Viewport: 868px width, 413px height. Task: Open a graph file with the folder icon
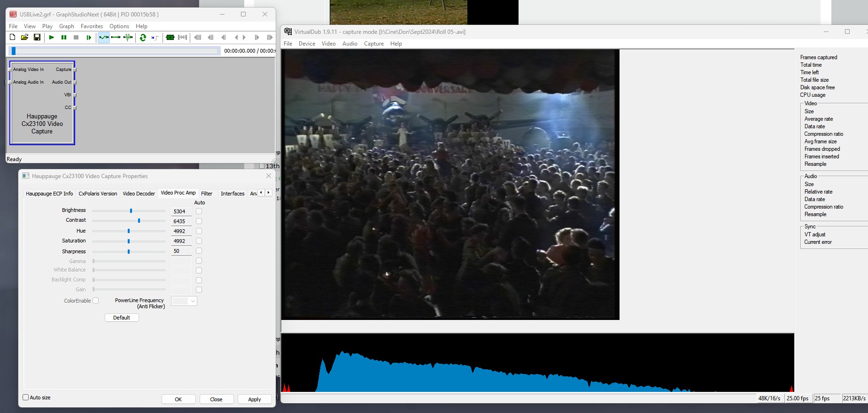[25, 37]
